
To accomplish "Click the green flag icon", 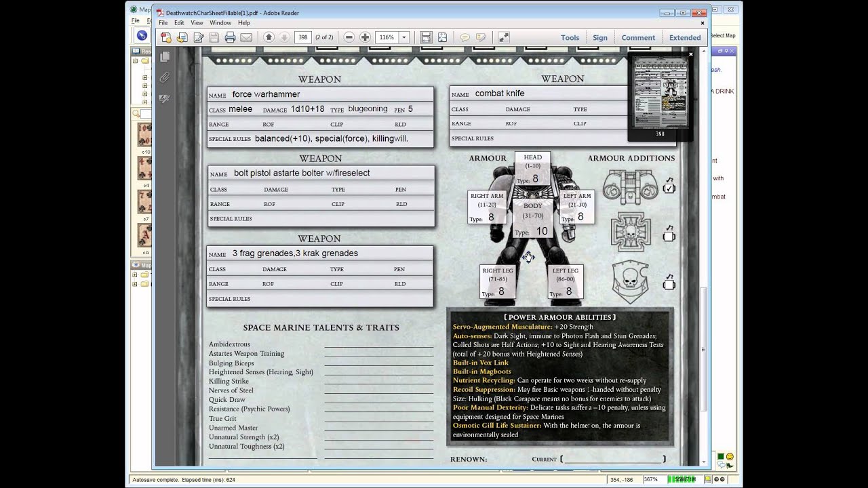I will point(730,465).
